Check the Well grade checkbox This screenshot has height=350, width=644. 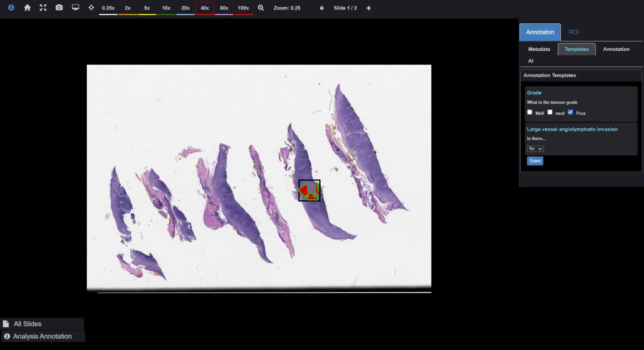point(530,112)
